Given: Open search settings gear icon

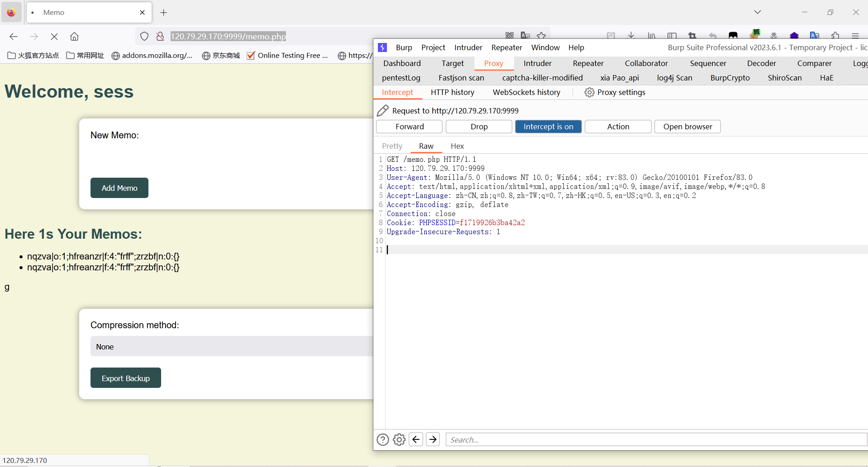Looking at the screenshot, I should pos(399,439).
